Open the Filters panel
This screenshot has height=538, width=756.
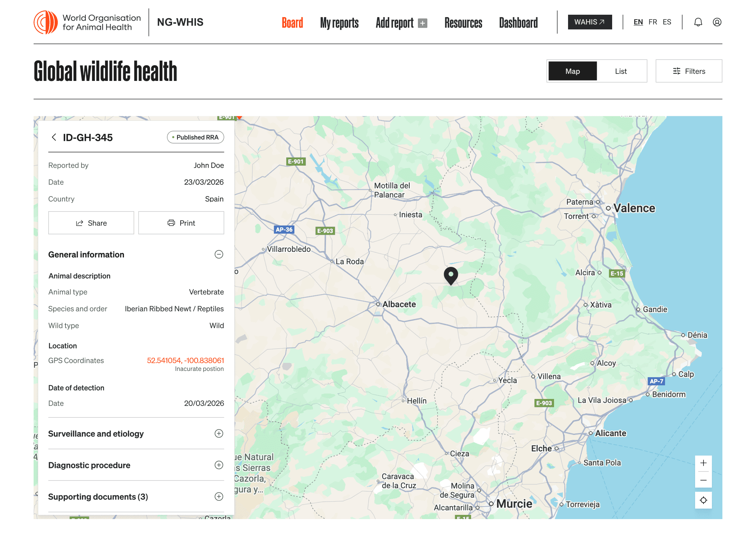click(689, 71)
